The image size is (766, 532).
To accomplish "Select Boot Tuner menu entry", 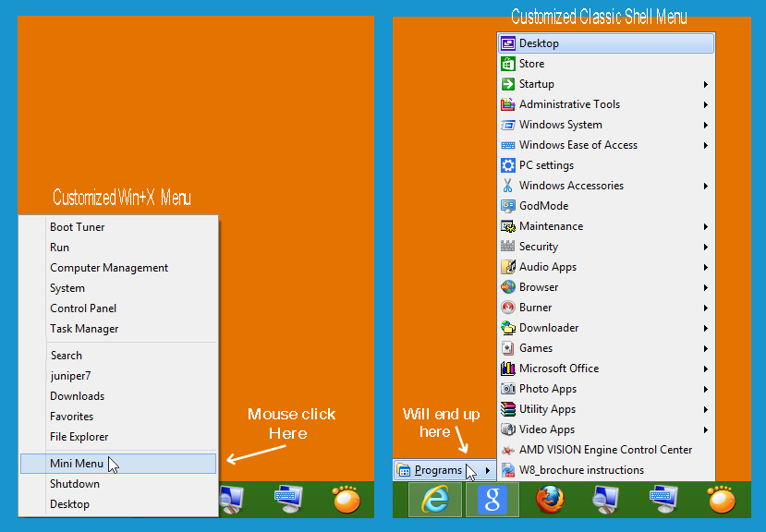I will 78,227.
